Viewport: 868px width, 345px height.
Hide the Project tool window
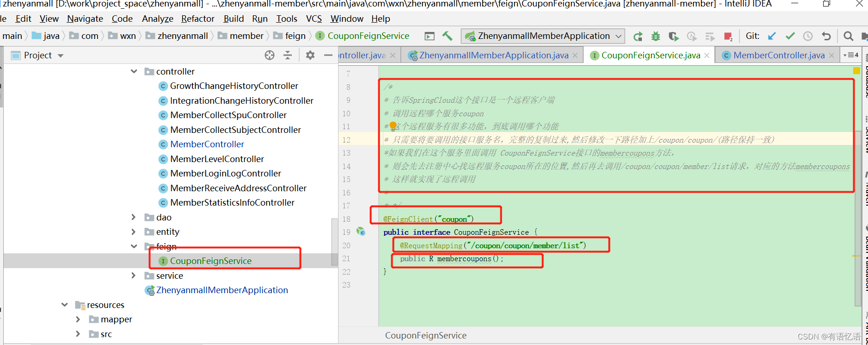(328, 56)
